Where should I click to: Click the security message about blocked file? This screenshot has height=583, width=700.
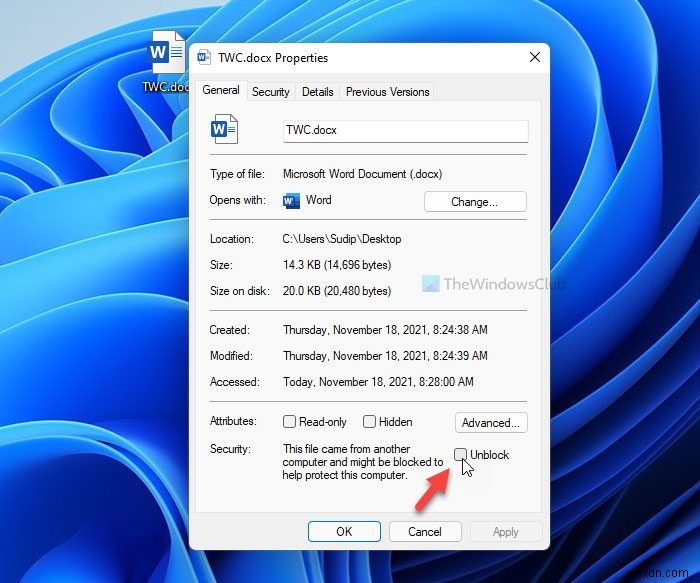pyautogui.click(x=362, y=462)
